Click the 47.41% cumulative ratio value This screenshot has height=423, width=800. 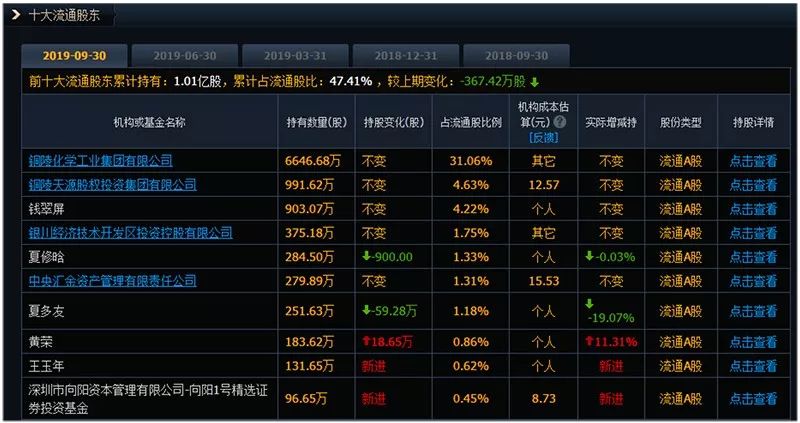tap(351, 82)
